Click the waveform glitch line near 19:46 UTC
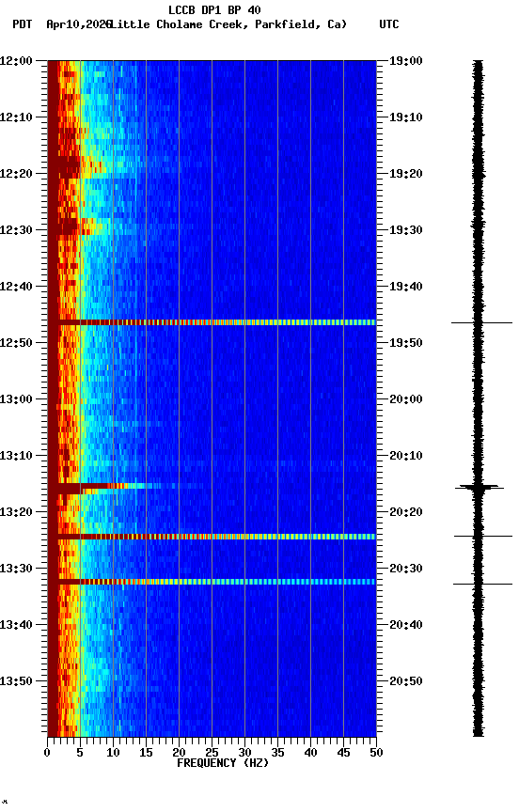Viewport: 519px width, 812px height. 481,322
